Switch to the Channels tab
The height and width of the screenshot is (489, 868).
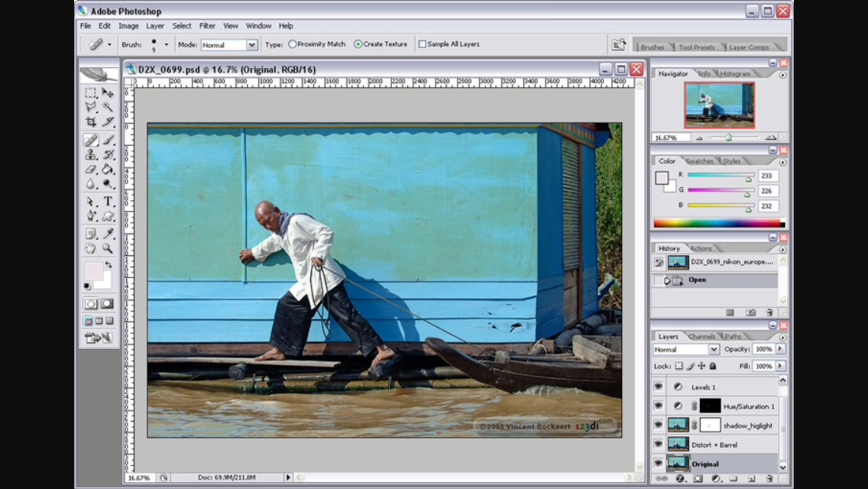(701, 336)
